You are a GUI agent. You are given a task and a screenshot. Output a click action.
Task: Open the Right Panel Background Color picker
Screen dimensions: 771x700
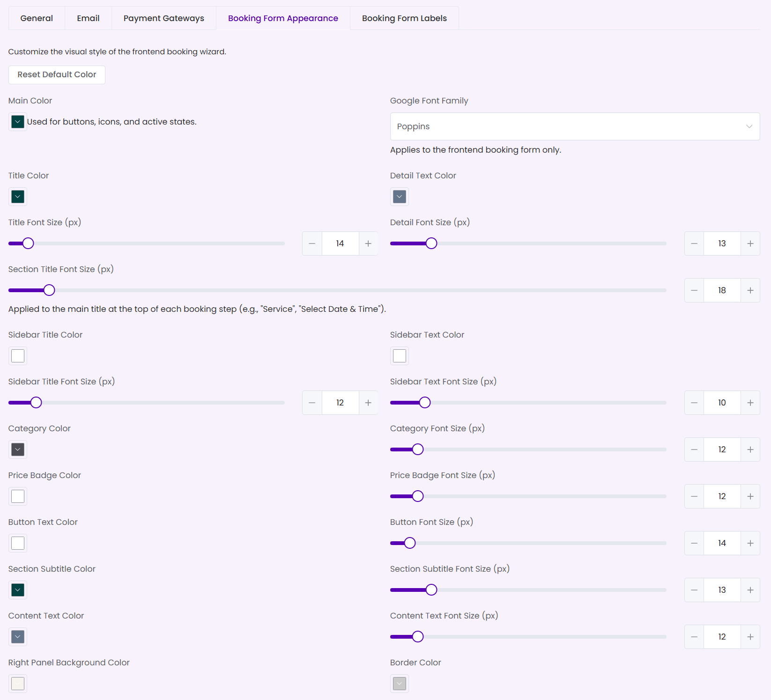(x=18, y=684)
